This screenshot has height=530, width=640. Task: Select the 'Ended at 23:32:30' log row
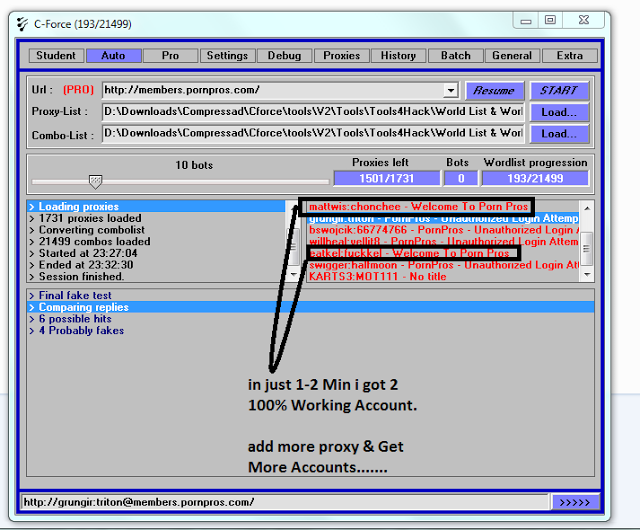(157, 265)
